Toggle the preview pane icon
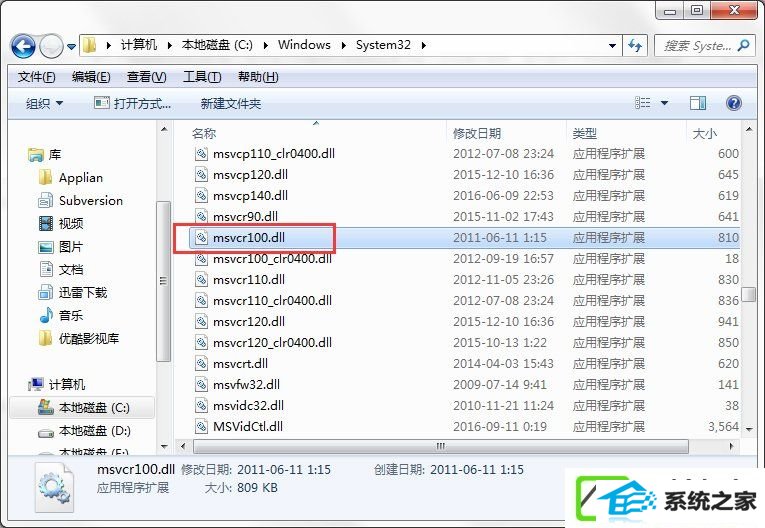The image size is (765, 528). 698,103
